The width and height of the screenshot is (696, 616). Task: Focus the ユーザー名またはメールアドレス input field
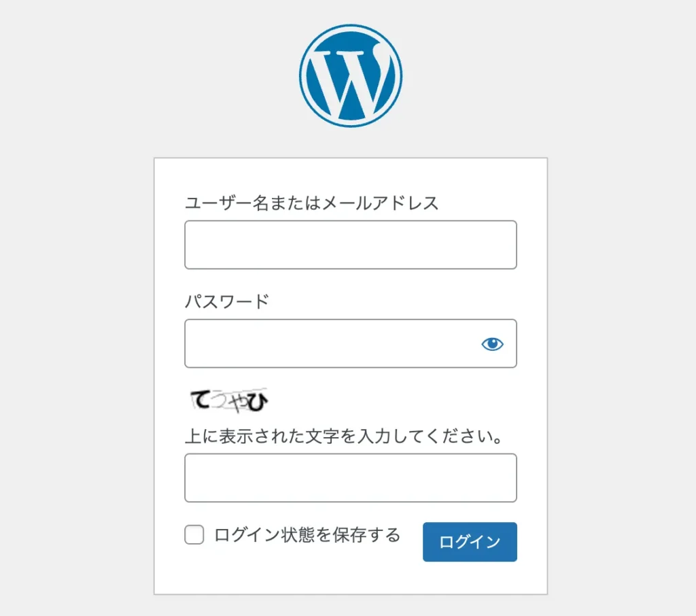click(350, 245)
